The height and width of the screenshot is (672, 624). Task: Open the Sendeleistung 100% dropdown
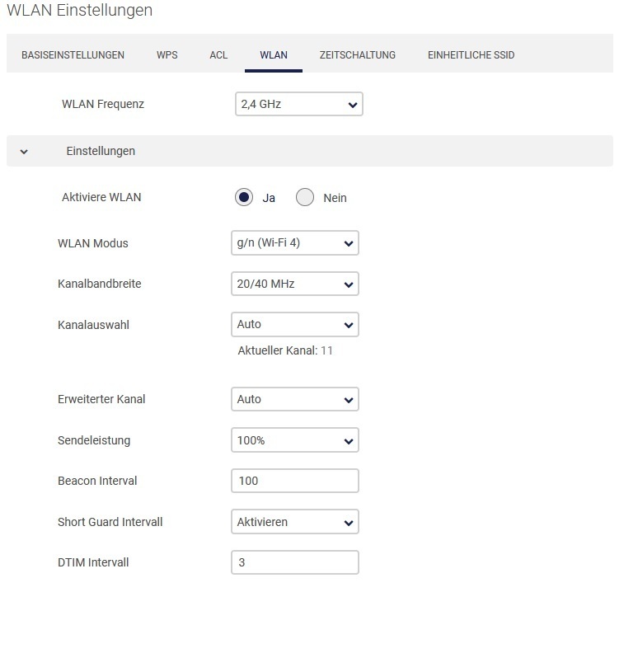[x=295, y=440]
